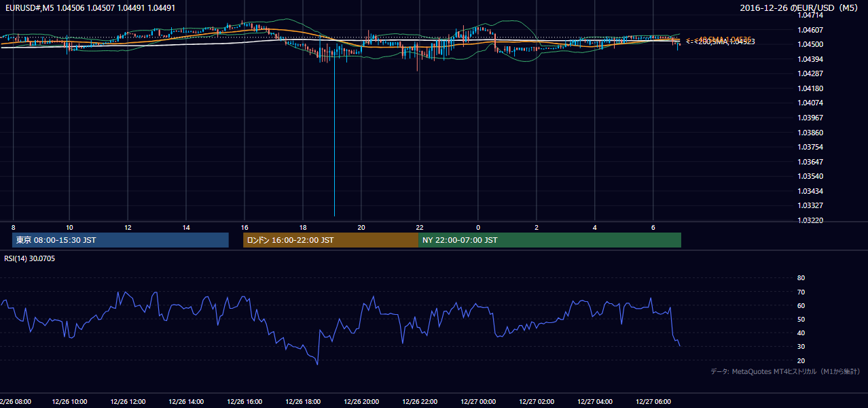Viewport: 868px width, 408px height.
Task: Click RSI scale level 60
Action: [x=801, y=305]
